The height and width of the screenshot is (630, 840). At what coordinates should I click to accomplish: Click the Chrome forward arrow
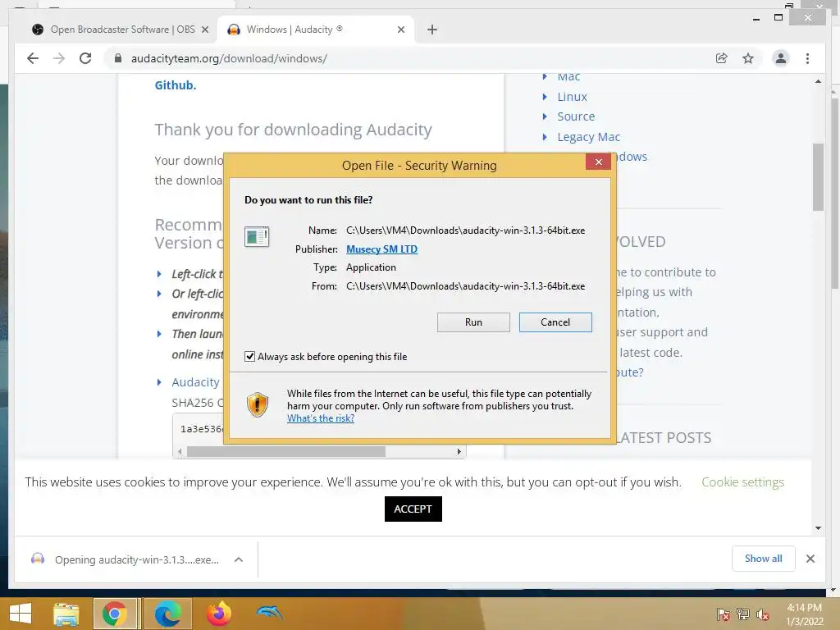point(59,58)
